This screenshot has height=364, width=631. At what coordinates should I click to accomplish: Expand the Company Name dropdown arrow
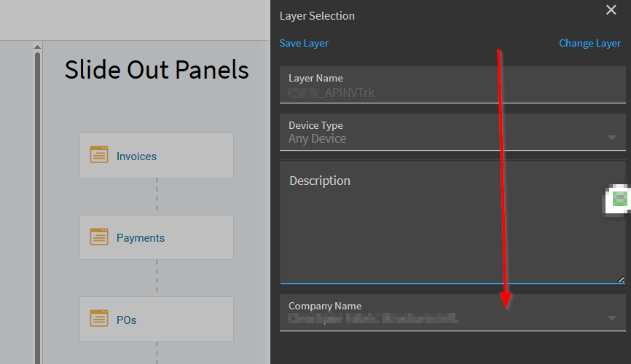click(x=611, y=318)
